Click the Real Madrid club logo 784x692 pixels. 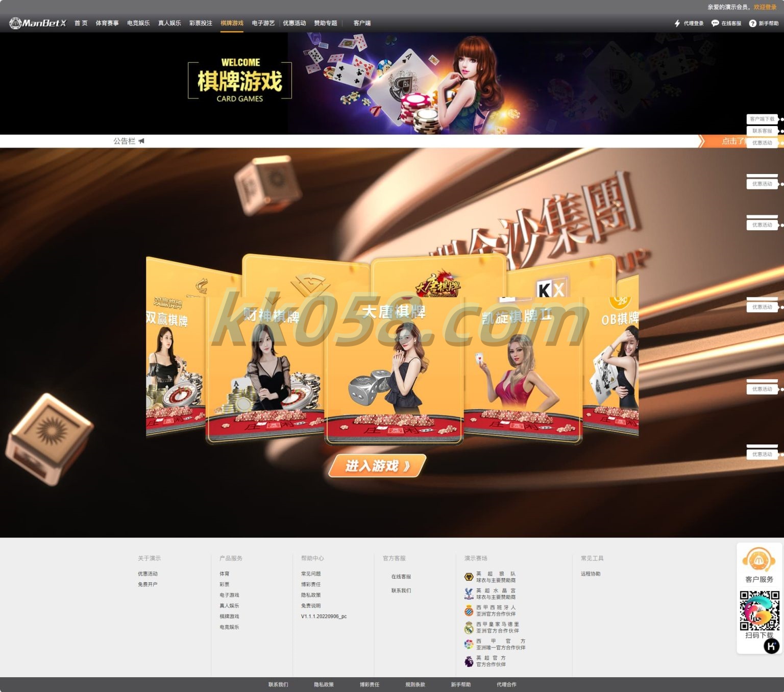pos(469,627)
